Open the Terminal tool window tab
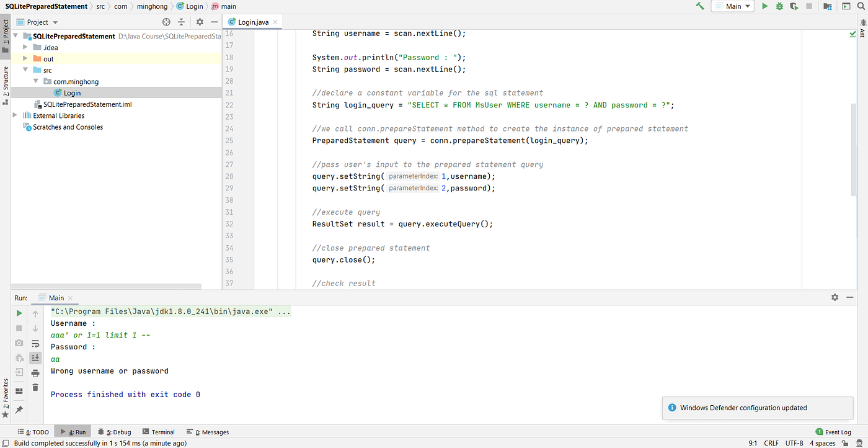The image size is (868, 448). click(159, 432)
